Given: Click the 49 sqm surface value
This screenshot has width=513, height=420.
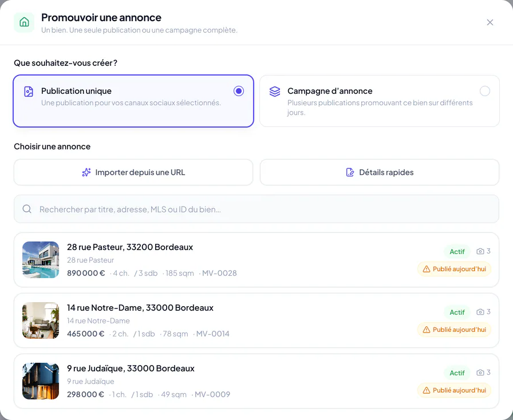Looking at the screenshot, I should tap(173, 394).
